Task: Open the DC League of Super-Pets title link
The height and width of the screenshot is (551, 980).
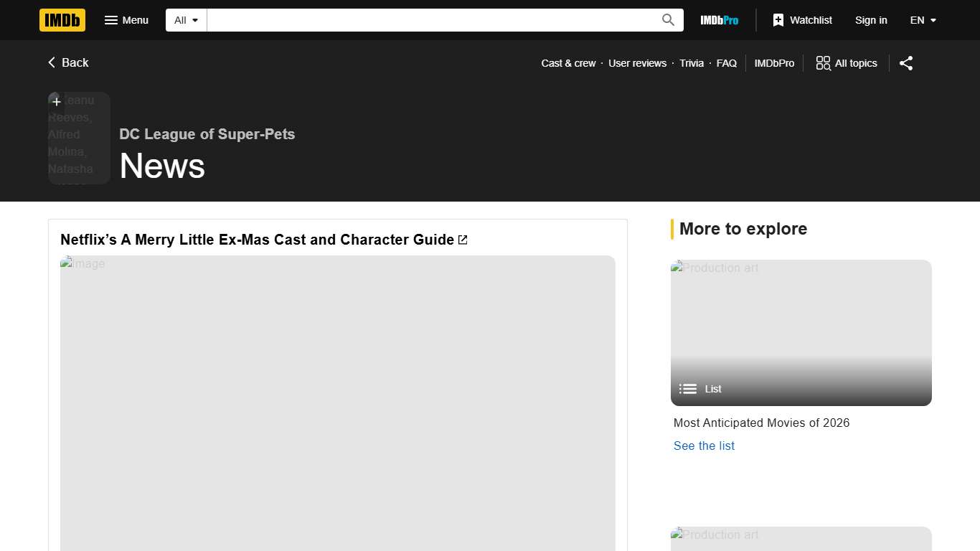Action: (207, 134)
